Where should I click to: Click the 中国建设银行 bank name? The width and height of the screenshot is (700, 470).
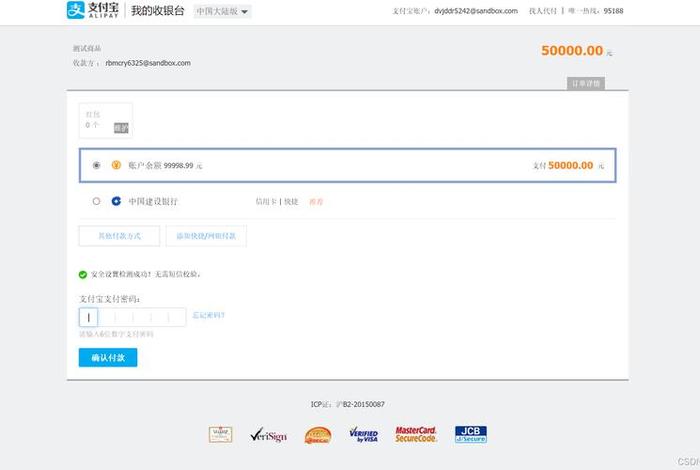coord(153,201)
